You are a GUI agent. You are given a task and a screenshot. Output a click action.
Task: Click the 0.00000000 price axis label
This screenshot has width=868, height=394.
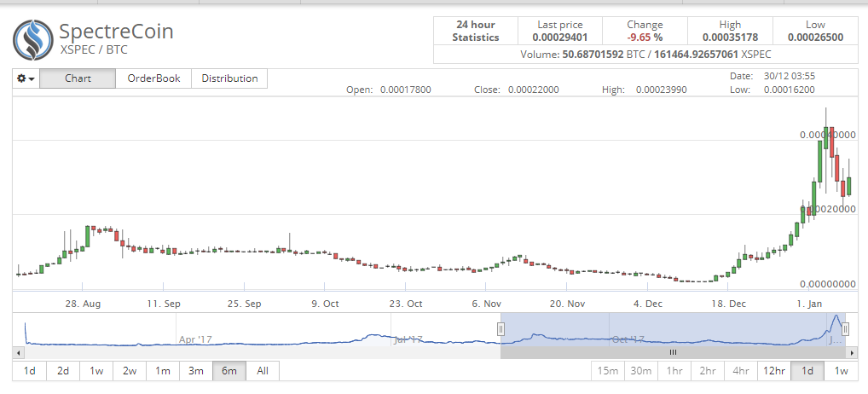tap(828, 284)
